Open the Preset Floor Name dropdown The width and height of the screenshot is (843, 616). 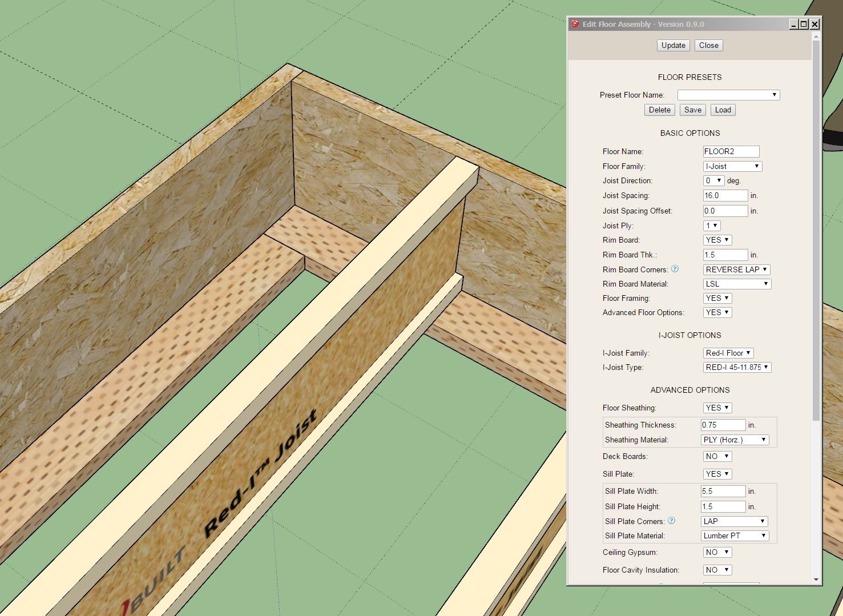[728, 95]
